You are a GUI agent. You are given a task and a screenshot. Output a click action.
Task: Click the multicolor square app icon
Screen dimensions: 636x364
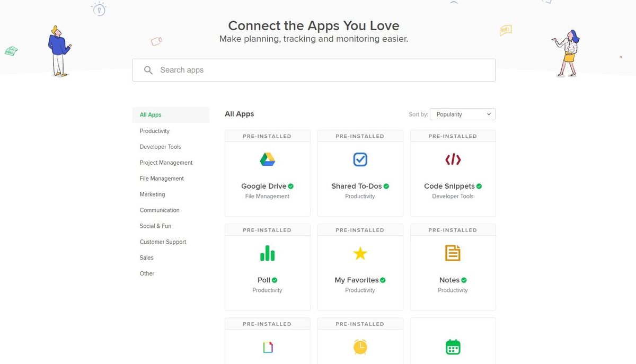point(267,347)
